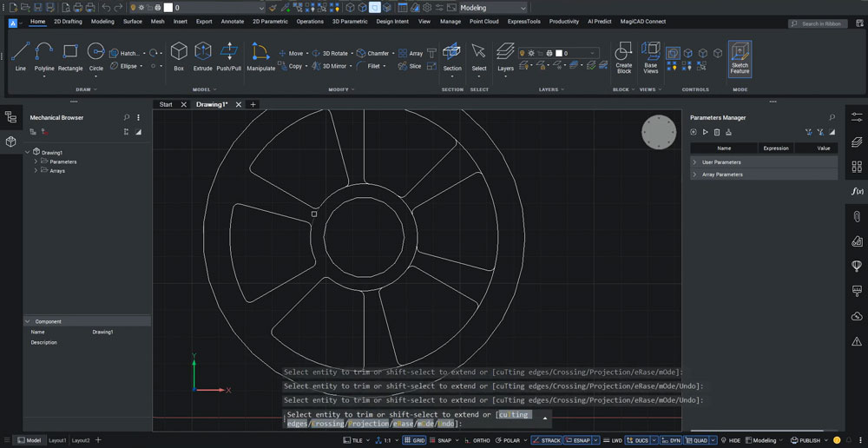This screenshot has height=448, width=868.
Task: Select the Line drawing tool
Action: pyautogui.click(x=21, y=56)
